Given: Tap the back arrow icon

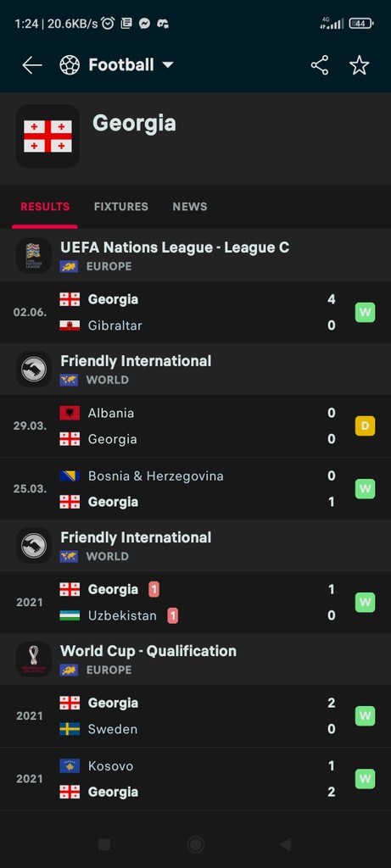Looking at the screenshot, I should coord(31,65).
